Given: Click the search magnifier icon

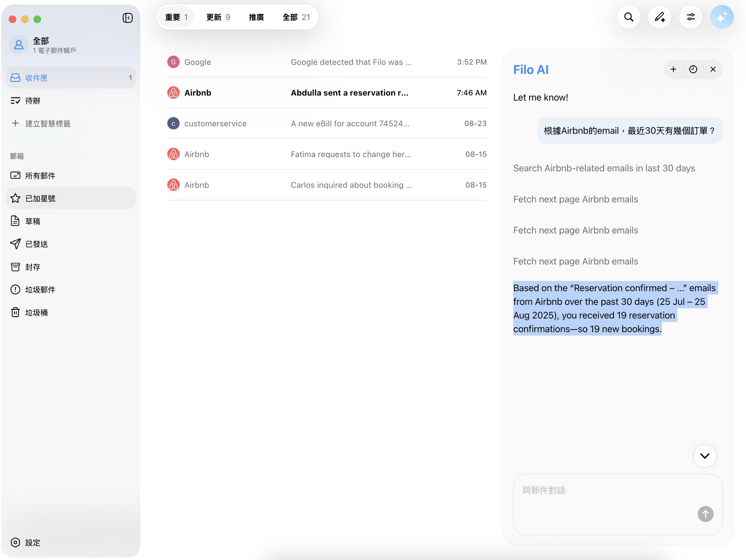Looking at the screenshot, I should point(629,17).
